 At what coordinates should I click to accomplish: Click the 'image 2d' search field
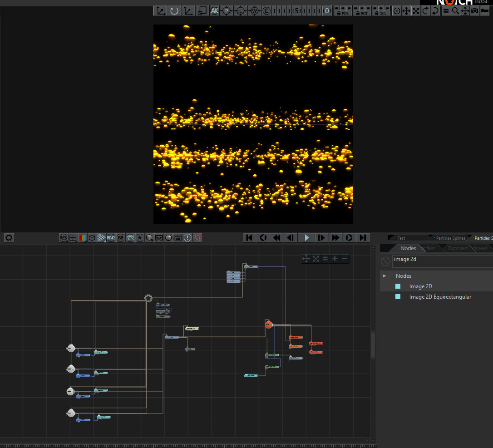point(443,261)
